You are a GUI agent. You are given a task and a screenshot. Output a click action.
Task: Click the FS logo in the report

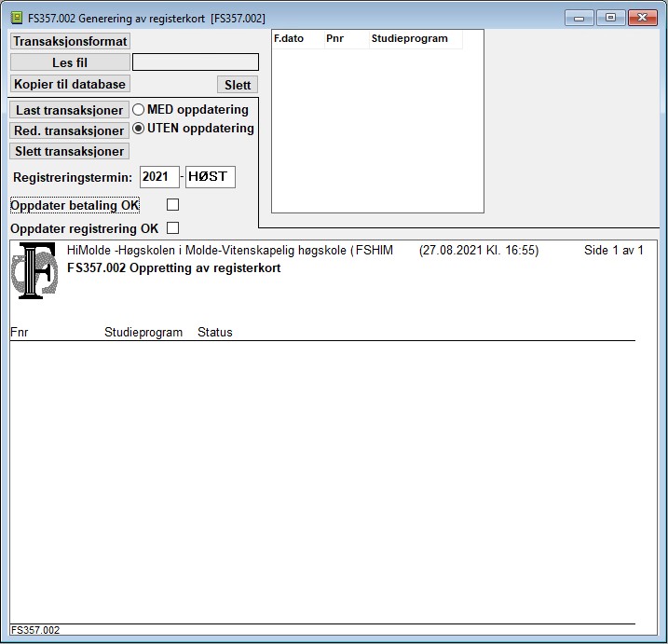point(34,270)
